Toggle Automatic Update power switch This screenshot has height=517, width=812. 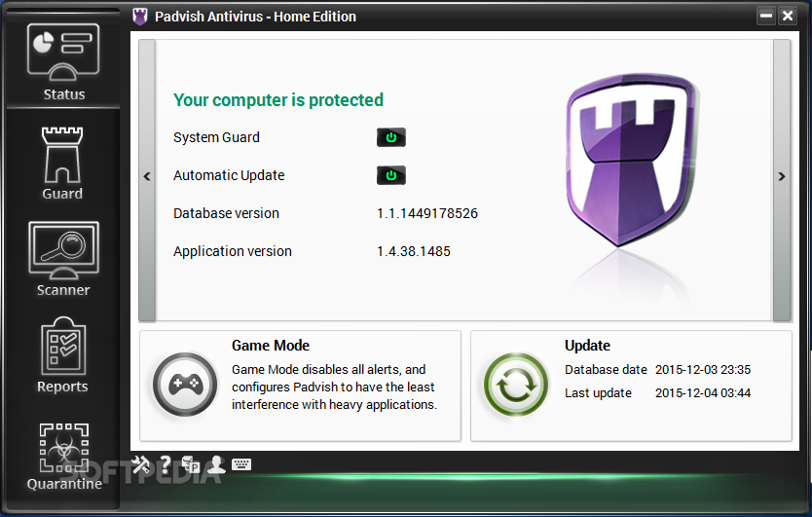click(391, 175)
